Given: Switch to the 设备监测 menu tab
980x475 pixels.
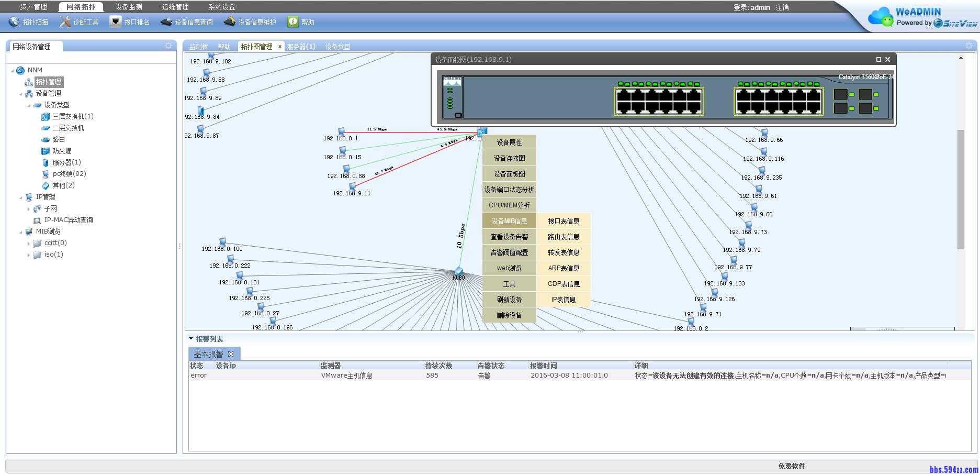Looking at the screenshot, I should [129, 7].
